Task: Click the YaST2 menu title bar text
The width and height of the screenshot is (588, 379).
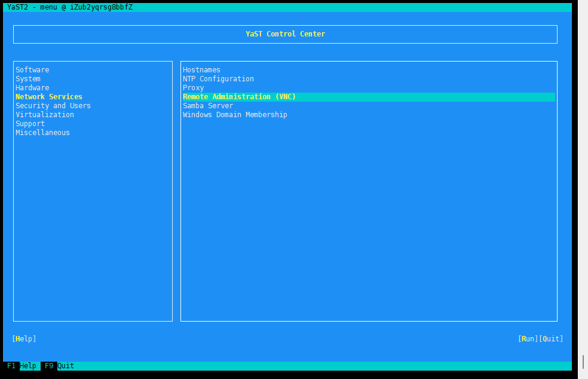Action: (70, 7)
